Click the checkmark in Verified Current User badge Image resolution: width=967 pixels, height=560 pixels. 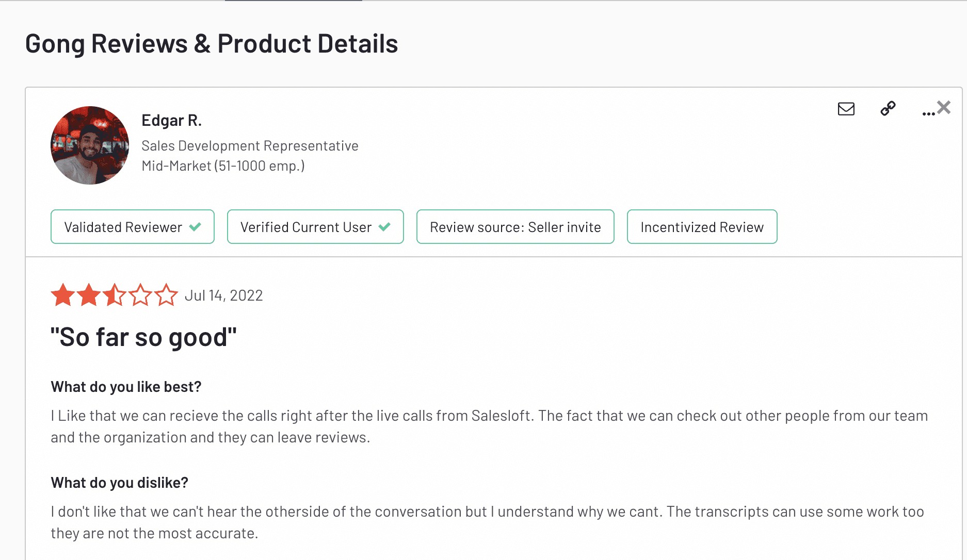[384, 227]
